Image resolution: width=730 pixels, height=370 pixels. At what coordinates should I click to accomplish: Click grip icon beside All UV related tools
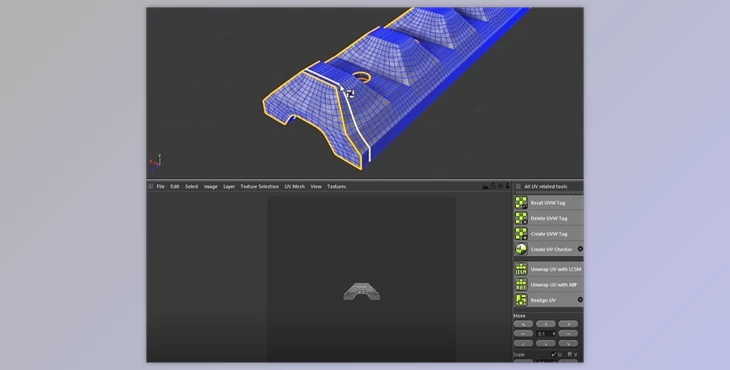tap(518, 186)
